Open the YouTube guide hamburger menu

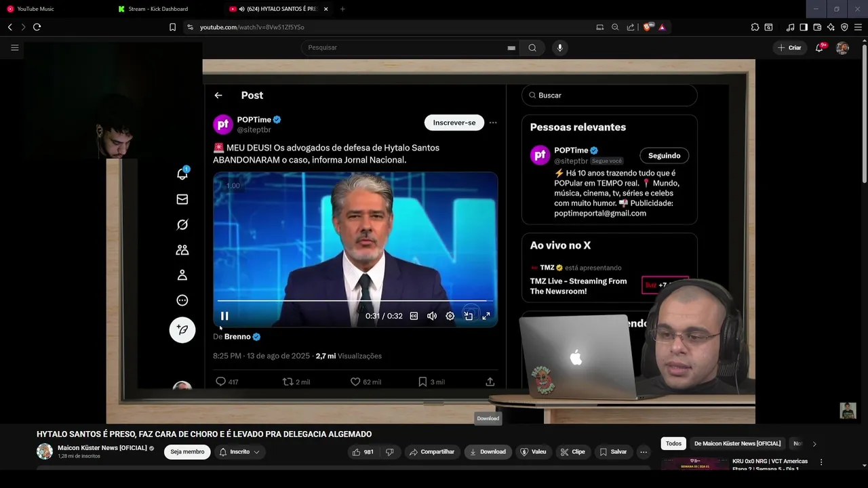coord(14,47)
